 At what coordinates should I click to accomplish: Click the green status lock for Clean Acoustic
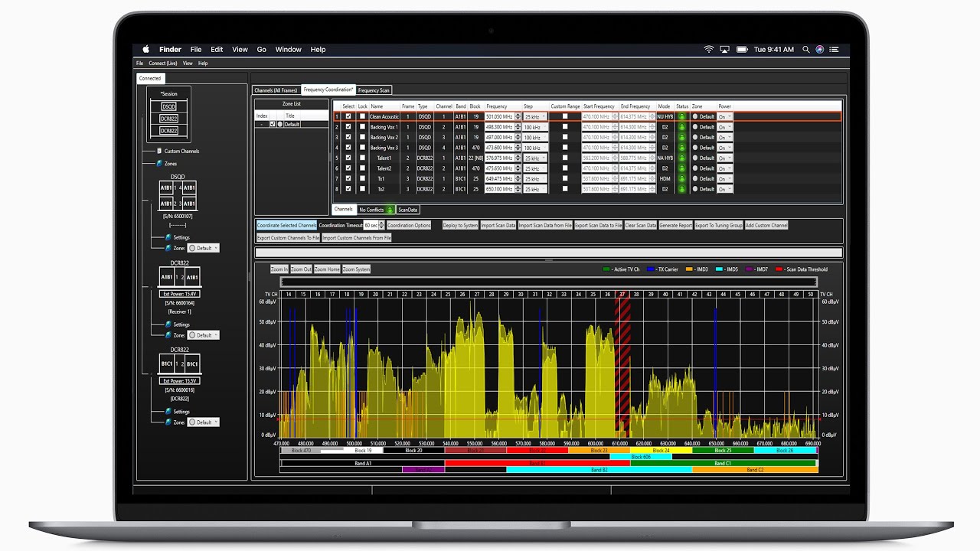pyautogui.click(x=681, y=117)
